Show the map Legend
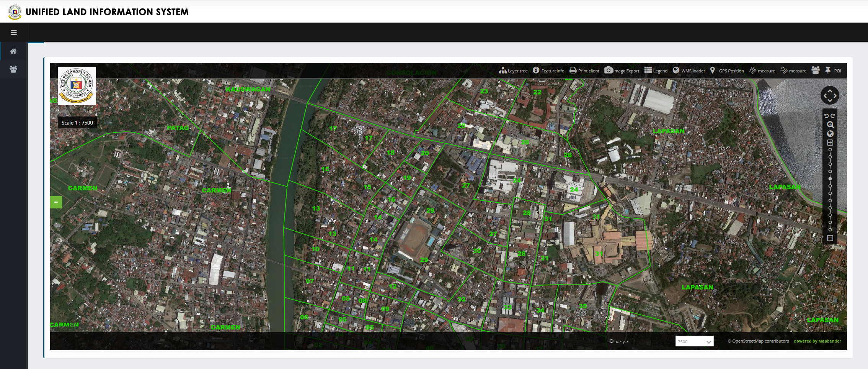Screen dimensions: 868x369 656,71
